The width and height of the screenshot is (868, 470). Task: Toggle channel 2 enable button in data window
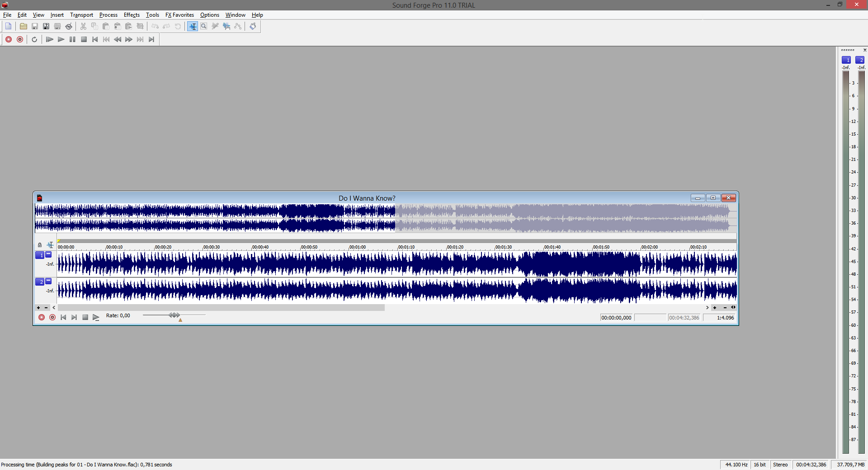(x=40, y=282)
